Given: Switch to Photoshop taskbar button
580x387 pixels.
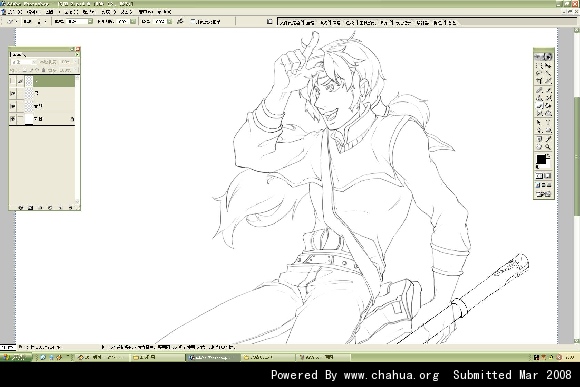Looking at the screenshot, I should point(213,357).
